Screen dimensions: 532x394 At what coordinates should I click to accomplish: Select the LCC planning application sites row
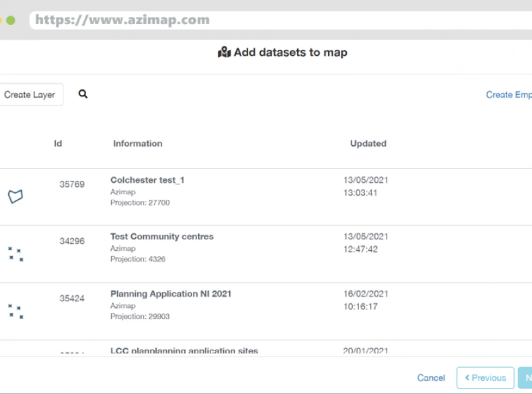184,351
